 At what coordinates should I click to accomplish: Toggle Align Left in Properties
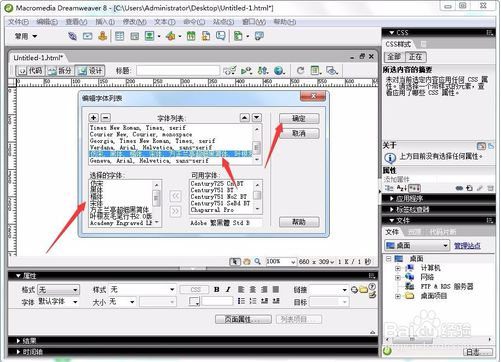coord(241,289)
